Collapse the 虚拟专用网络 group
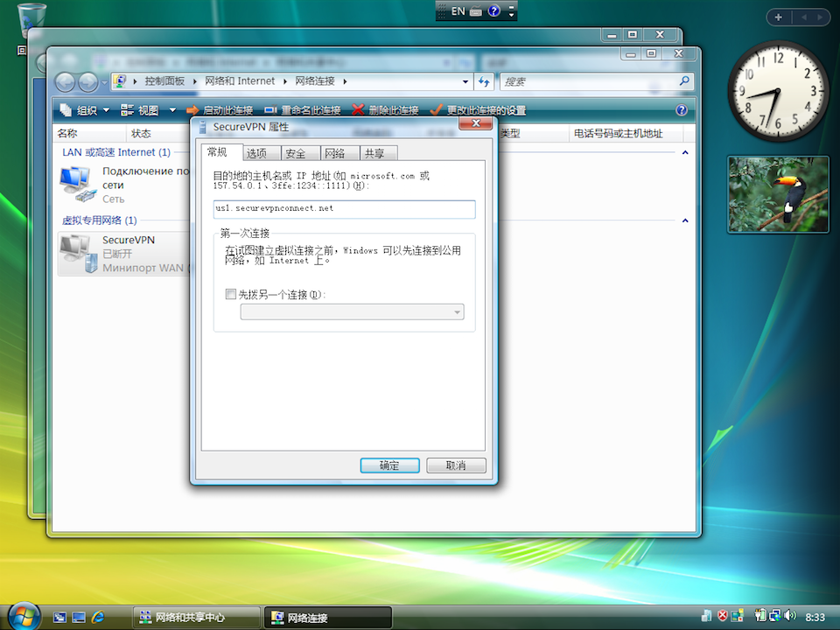Viewport: 840px width, 630px height. point(684,220)
